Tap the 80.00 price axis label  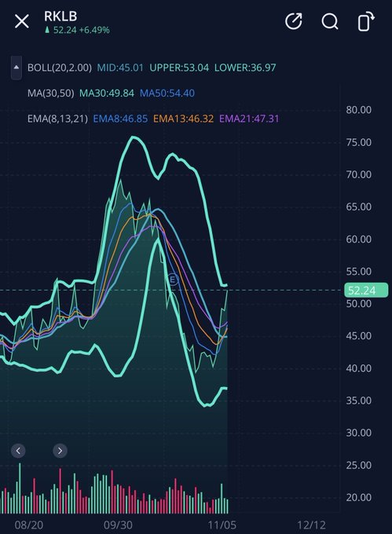coord(359,110)
